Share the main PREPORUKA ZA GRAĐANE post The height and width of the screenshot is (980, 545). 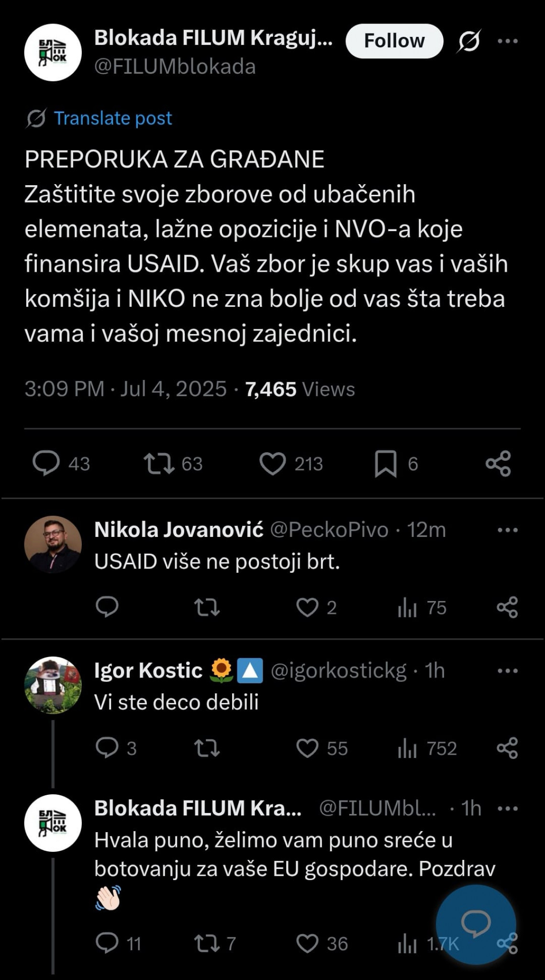(498, 463)
